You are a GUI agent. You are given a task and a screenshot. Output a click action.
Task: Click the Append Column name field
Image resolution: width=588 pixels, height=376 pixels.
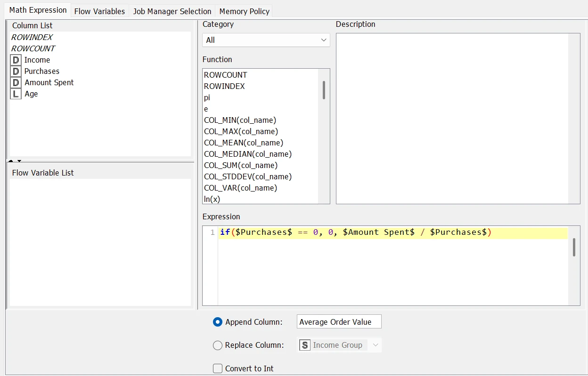339,322
